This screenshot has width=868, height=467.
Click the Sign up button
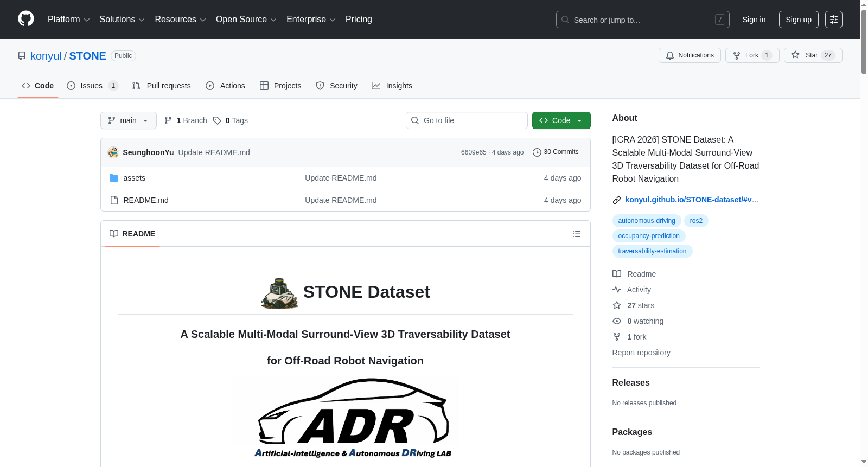tap(799, 20)
